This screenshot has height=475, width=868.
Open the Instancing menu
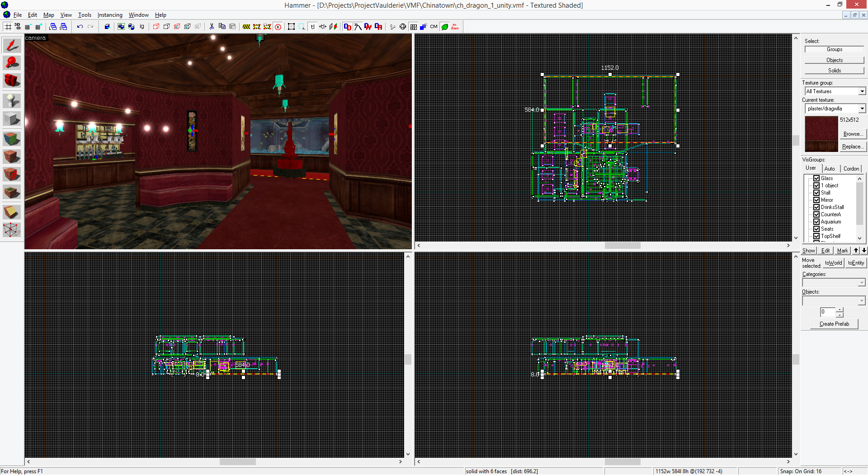coord(110,15)
